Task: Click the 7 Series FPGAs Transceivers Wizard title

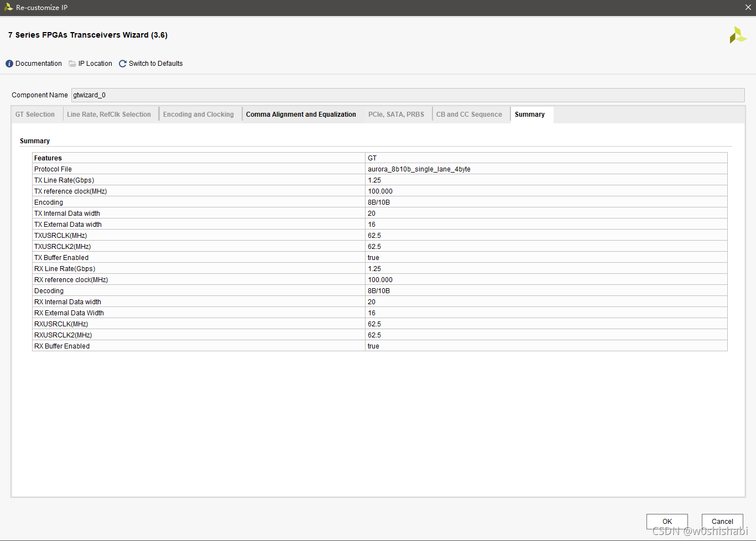Action: pos(88,35)
